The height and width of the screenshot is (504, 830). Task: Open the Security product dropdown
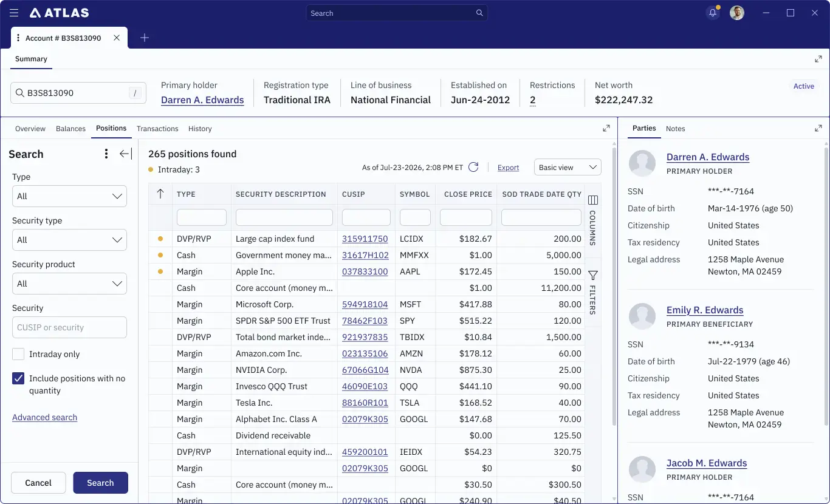pos(69,284)
